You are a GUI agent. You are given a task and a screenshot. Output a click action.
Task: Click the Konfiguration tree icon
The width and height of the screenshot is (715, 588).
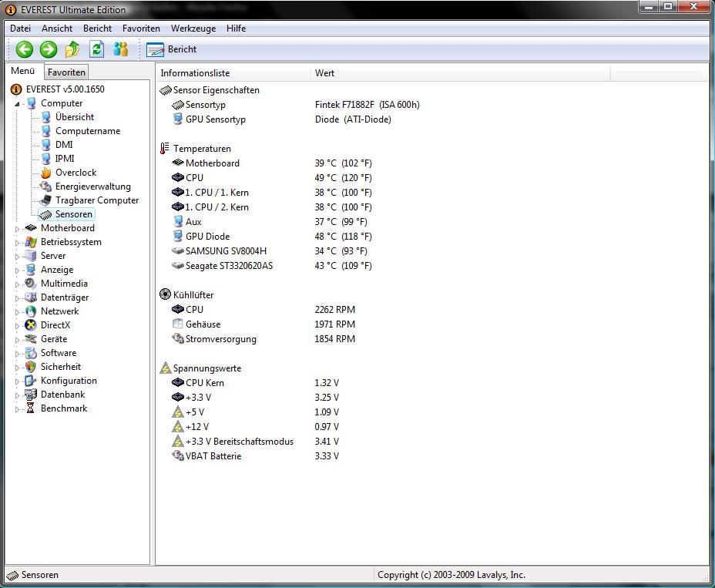(31, 381)
